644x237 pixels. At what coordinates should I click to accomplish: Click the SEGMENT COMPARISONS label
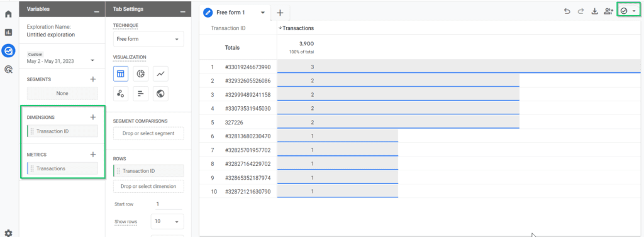(x=140, y=121)
